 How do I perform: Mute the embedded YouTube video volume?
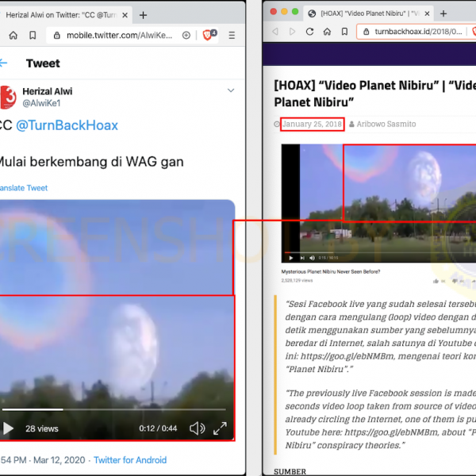click(312, 258)
